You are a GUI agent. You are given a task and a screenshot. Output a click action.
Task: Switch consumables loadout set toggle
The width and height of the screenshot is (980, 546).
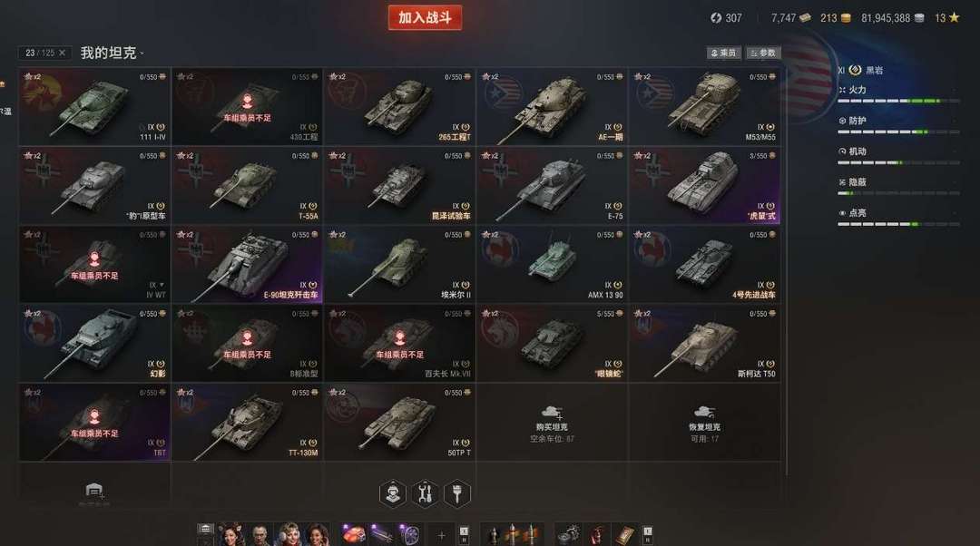coord(648,535)
